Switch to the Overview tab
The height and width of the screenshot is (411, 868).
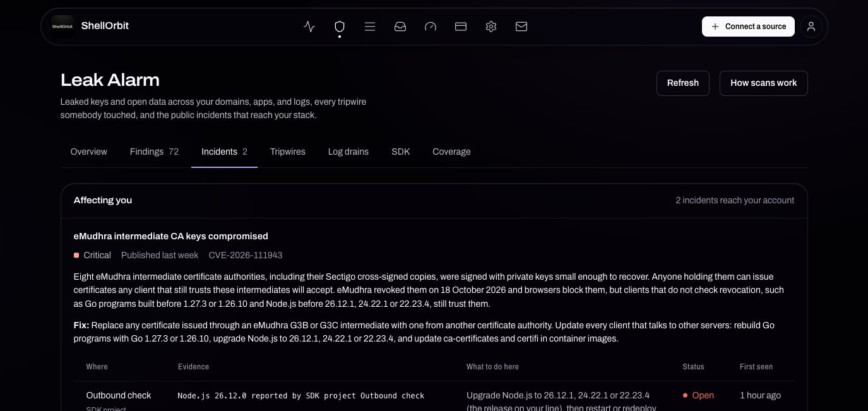click(89, 152)
